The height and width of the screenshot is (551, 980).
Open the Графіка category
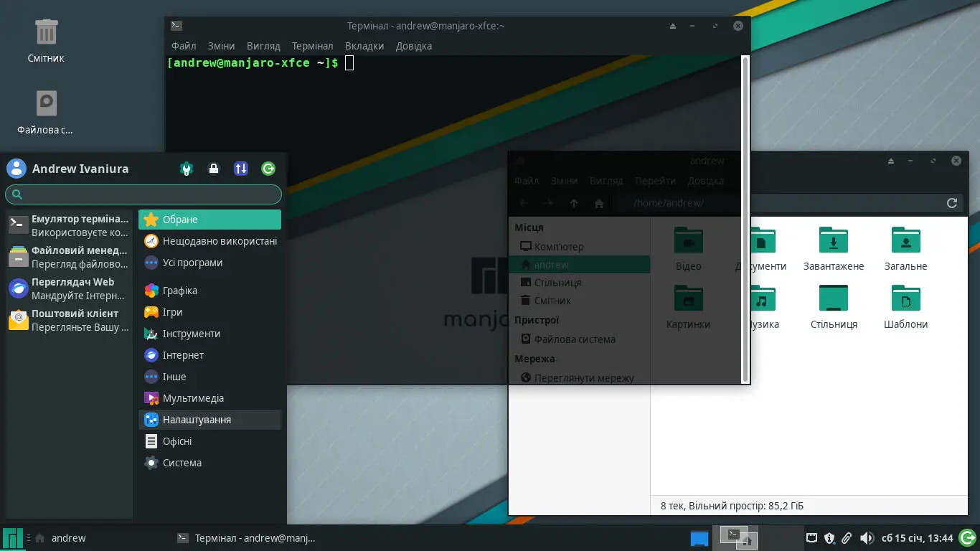point(209,291)
